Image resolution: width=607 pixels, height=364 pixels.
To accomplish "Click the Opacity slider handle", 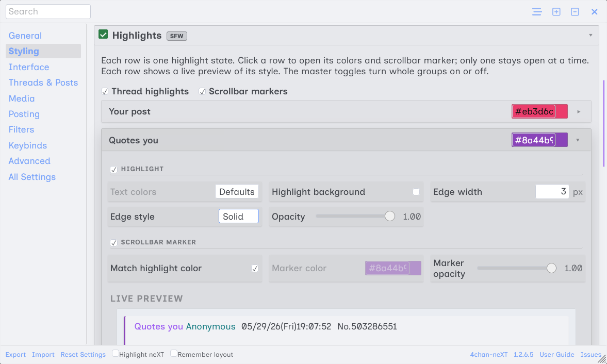I will coord(390,216).
